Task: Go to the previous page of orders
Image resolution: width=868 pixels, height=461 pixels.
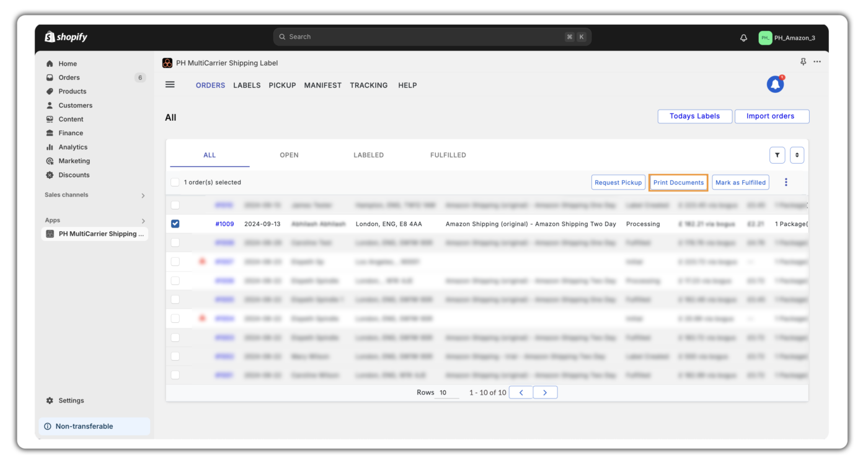Action: [x=521, y=392]
